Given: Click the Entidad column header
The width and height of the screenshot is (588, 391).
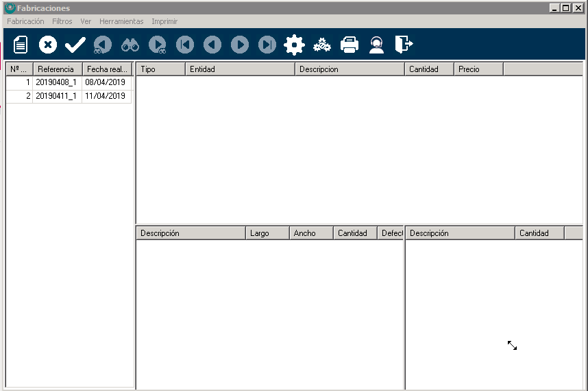Looking at the screenshot, I should click(x=240, y=69).
